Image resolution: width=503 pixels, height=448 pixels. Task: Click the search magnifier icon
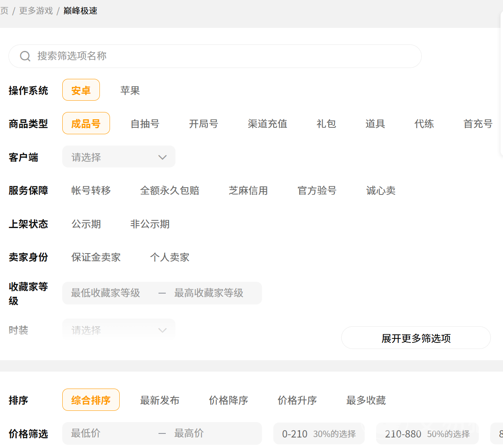25,56
